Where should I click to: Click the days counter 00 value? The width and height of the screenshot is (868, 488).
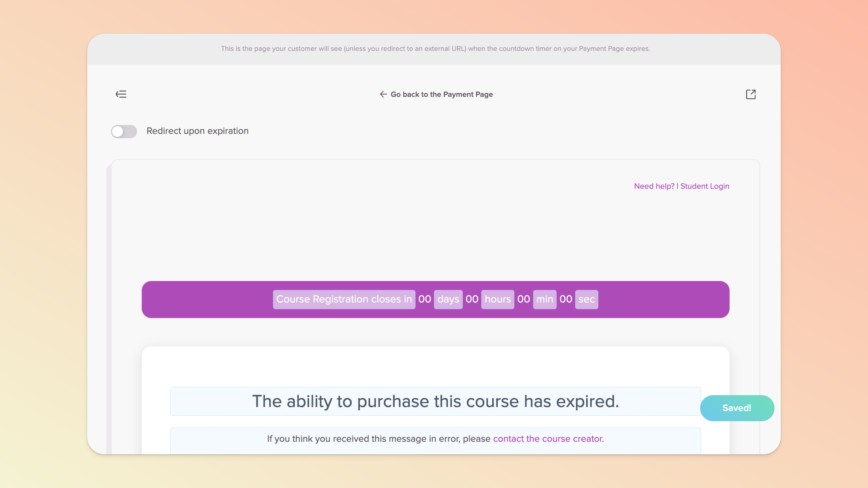(425, 299)
